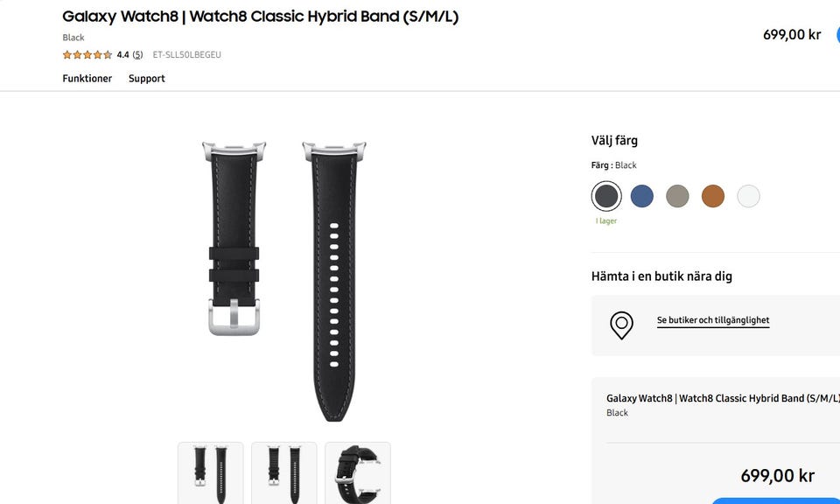840x504 pixels.
Task: Click the blue button below 699,00 kr price
Action: [775, 500]
